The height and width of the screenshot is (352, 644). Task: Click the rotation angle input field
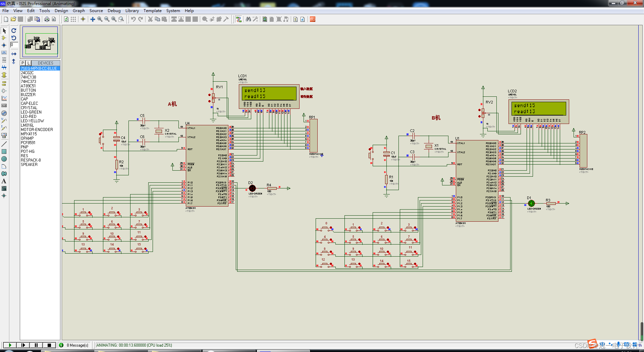[x=14, y=45]
